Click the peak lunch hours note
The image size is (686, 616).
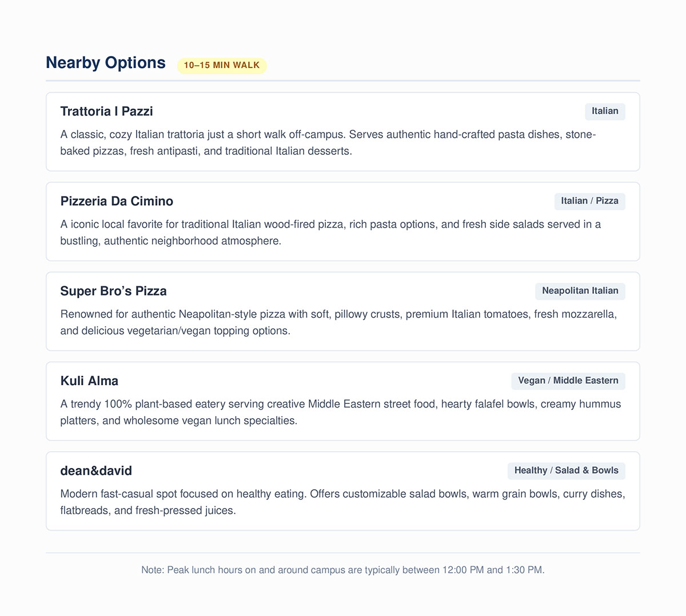coord(343,570)
